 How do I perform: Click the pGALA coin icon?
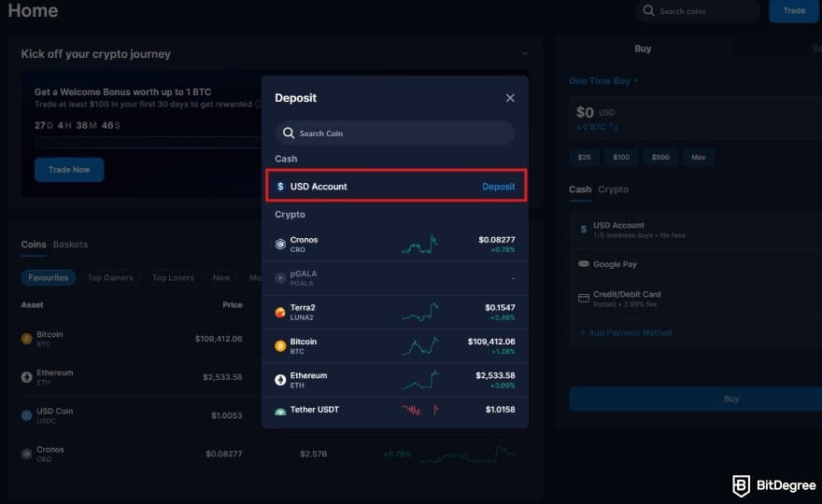[280, 278]
